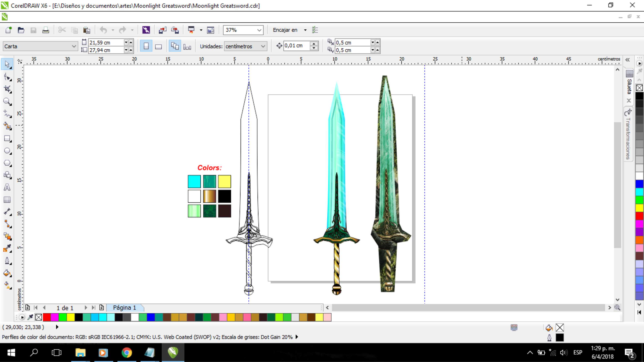The image size is (644, 362).
Task: Open the zoom level 37% dropdown
Action: coord(259,30)
